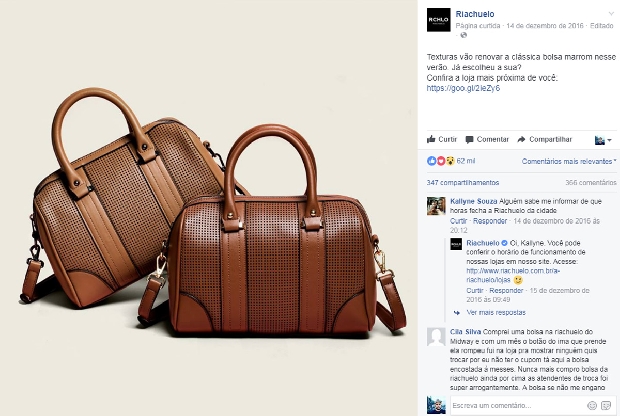Open the post options chevron at the top right
Image resolution: width=620 pixels, height=416 pixels.
tap(611, 13)
